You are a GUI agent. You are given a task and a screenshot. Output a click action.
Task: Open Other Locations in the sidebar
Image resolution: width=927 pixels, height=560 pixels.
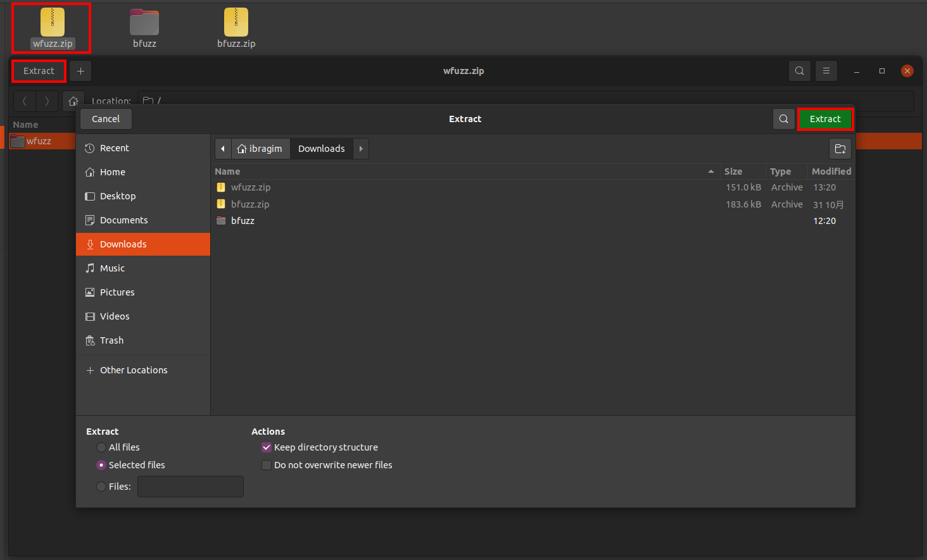134,370
